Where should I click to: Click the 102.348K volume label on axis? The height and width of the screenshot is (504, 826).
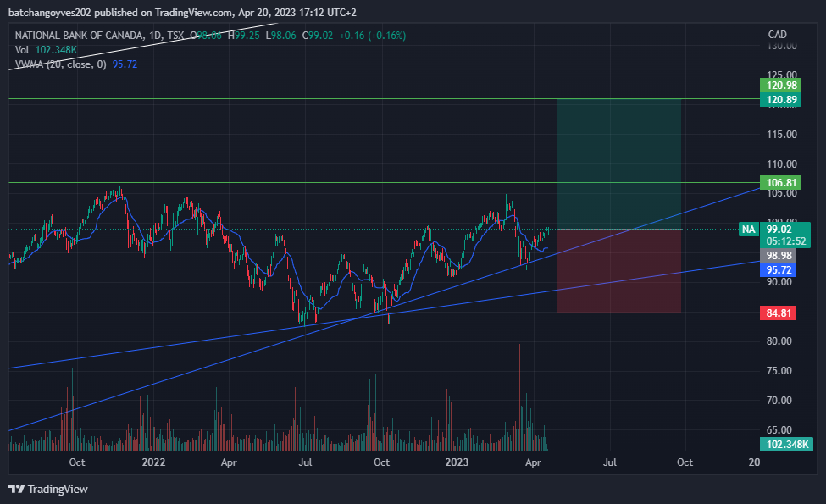click(786, 444)
